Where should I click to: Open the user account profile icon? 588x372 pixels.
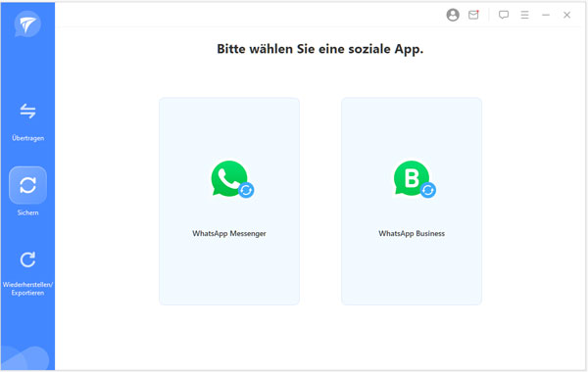[x=453, y=15]
